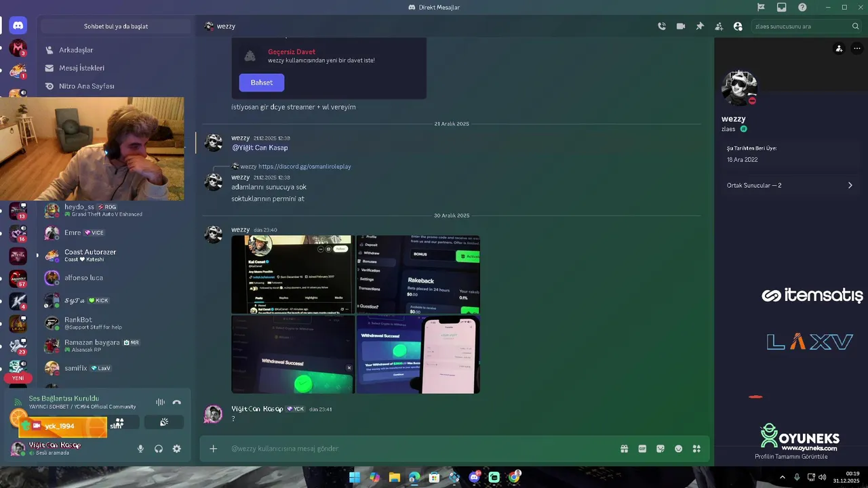Open File Explorer from taskbar
Image resolution: width=868 pixels, height=488 pixels.
(395, 477)
